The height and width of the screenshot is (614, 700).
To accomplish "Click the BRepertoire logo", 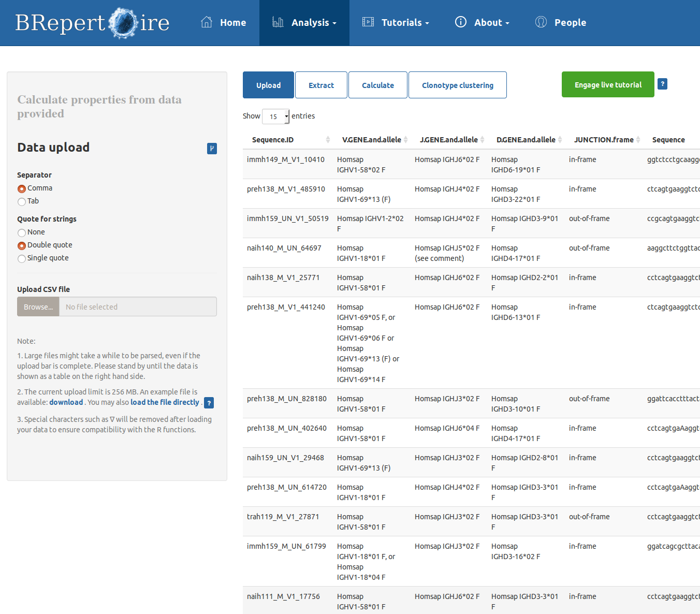I will coord(92,23).
